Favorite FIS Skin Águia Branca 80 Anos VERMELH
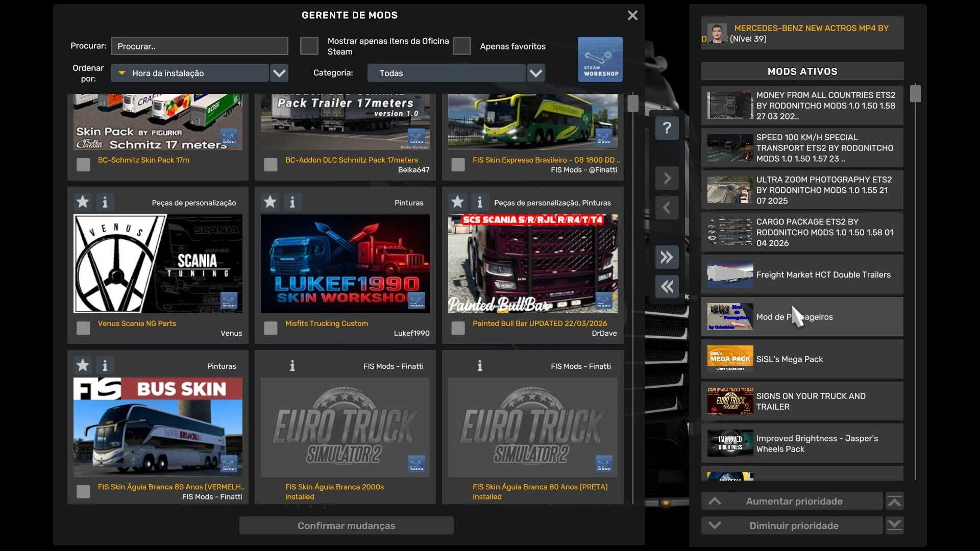The image size is (980, 551). click(x=83, y=365)
